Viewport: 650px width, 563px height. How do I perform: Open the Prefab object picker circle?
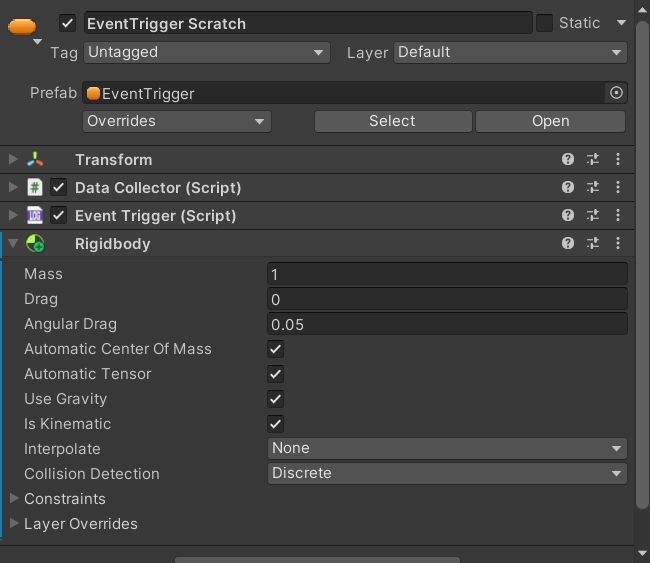(616, 93)
